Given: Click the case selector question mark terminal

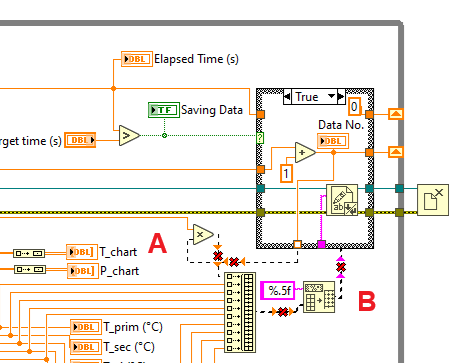Looking at the screenshot, I should coord(260,138).
